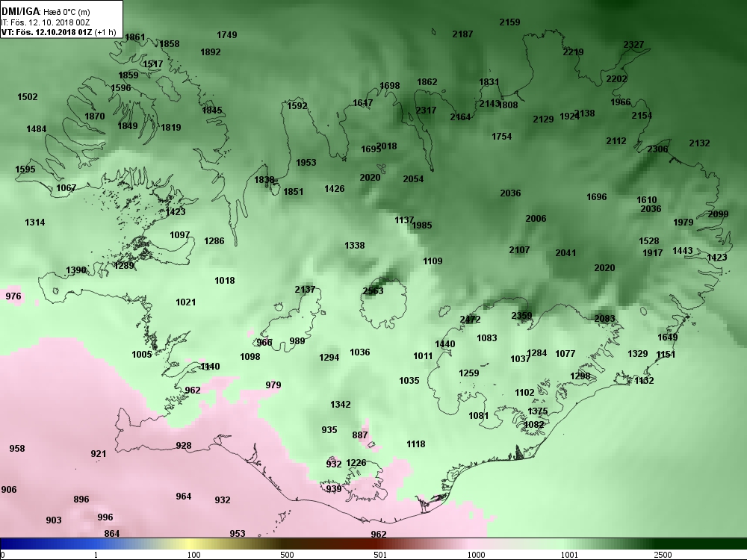Click the map value 1342
The height and width of the screenshot is (560, 747).
click(x=340, y=404)
